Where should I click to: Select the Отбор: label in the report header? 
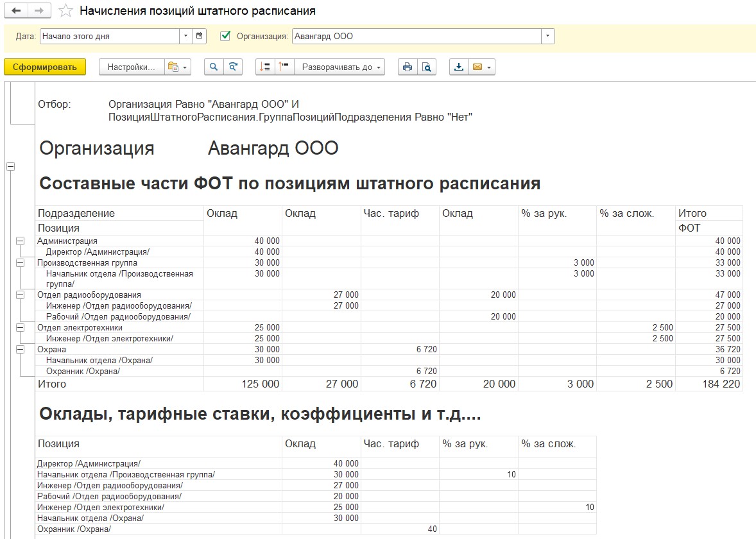(x=55, y=104)
